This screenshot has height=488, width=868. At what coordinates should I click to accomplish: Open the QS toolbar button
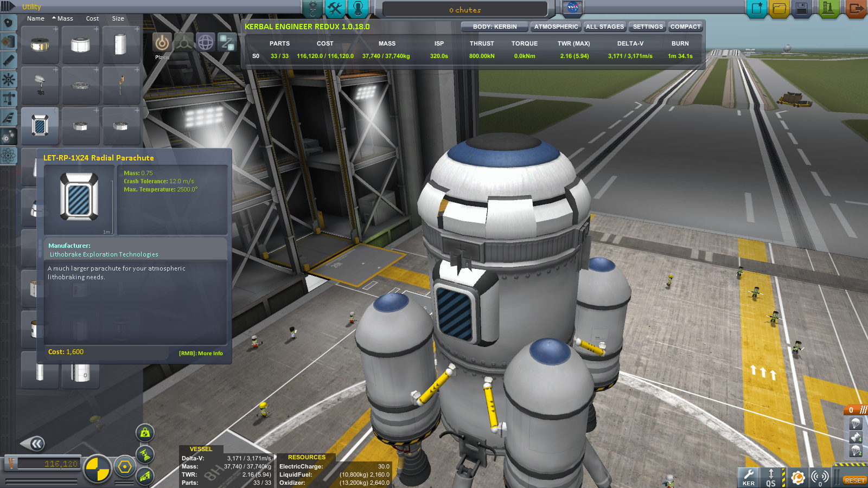point(771,477)
